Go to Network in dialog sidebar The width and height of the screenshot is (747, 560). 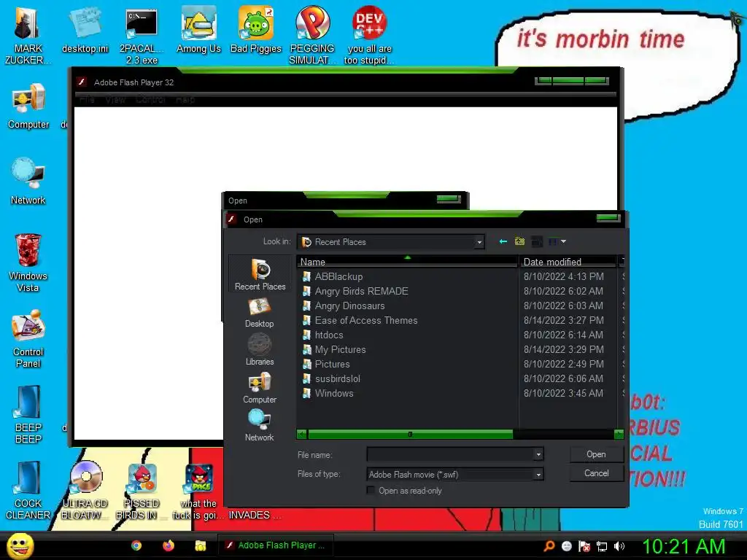pyautogui.click(x=260, y=426)
